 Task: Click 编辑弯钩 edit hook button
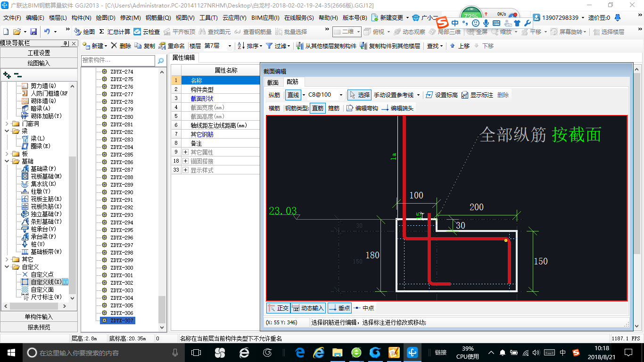[x=362, y=108]
